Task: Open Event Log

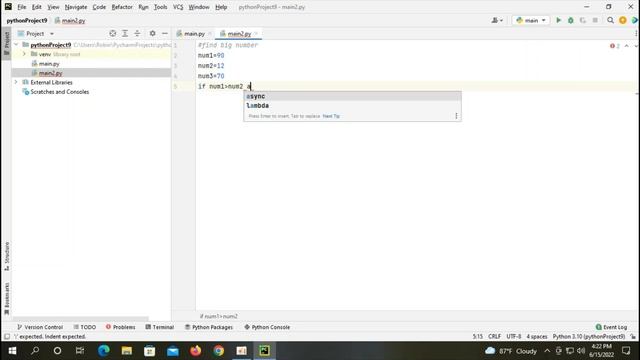Action: (611, 327)
